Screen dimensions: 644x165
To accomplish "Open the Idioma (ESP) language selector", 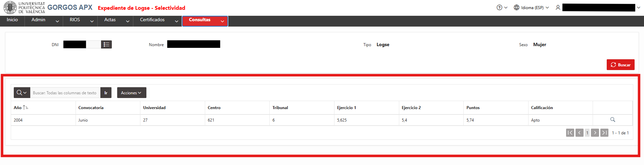I will 531,7.
